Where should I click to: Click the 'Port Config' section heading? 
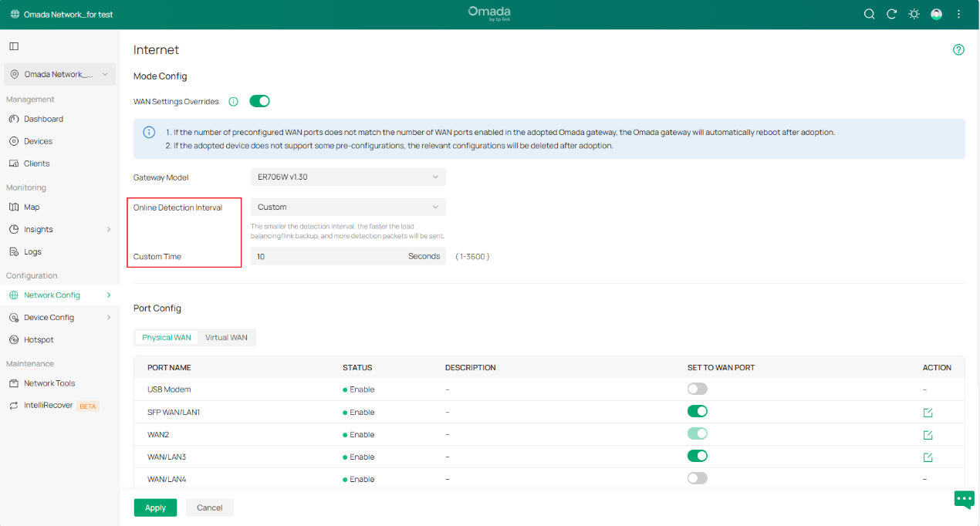point(157,308)
